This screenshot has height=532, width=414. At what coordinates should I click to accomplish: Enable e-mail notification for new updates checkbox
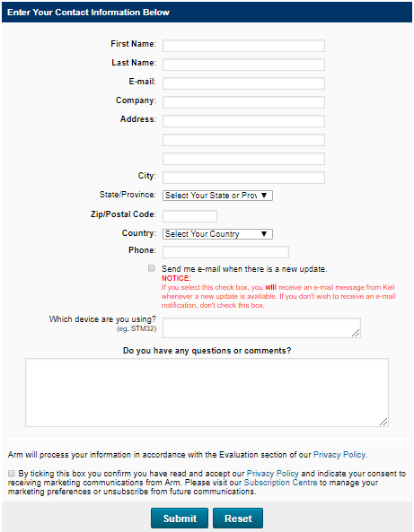tap(152, 268)
